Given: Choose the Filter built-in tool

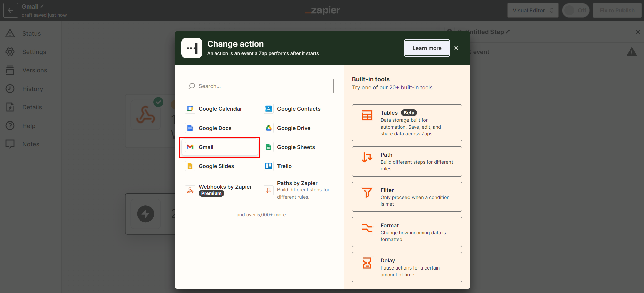Looking at the screenshot, I should click(407, 197).
